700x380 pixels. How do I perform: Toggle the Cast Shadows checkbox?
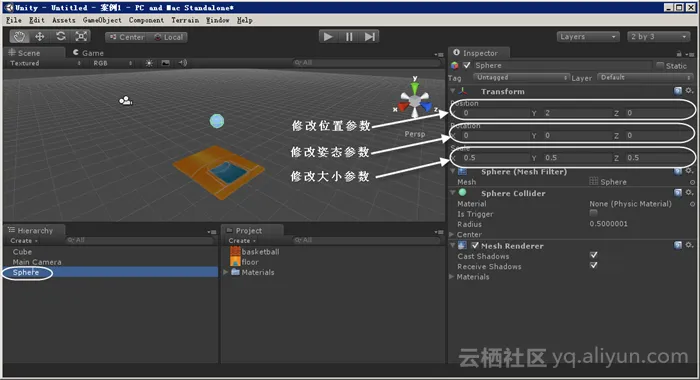[x=593, y=255]
